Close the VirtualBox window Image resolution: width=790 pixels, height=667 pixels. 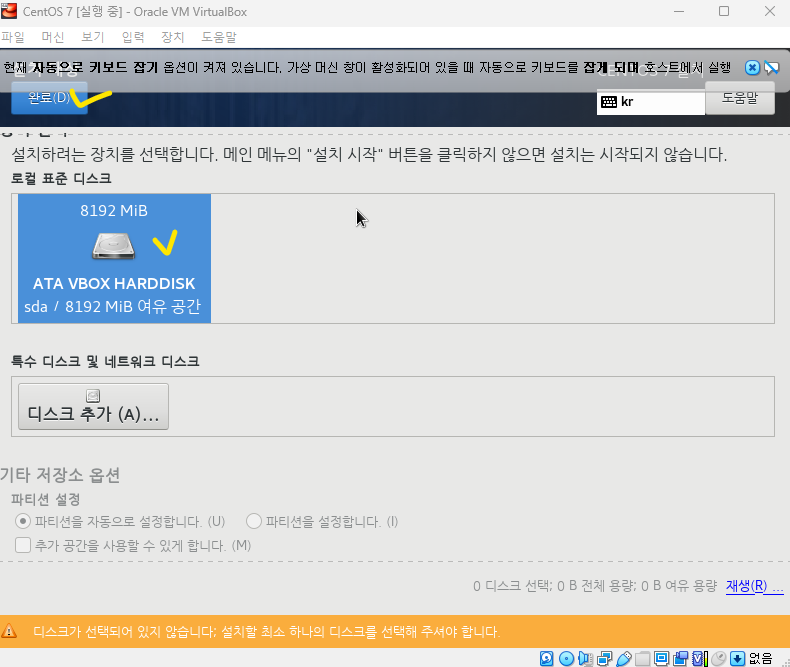click(770, 11)
